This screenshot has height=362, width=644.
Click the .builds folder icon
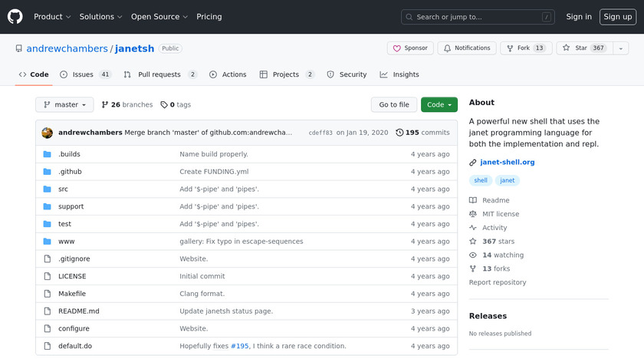point(48,154)
